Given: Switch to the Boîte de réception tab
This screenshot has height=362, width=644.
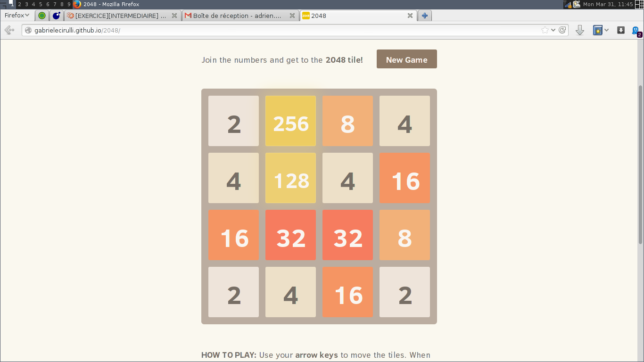Looking at the screenshot, I should [236, 16].
